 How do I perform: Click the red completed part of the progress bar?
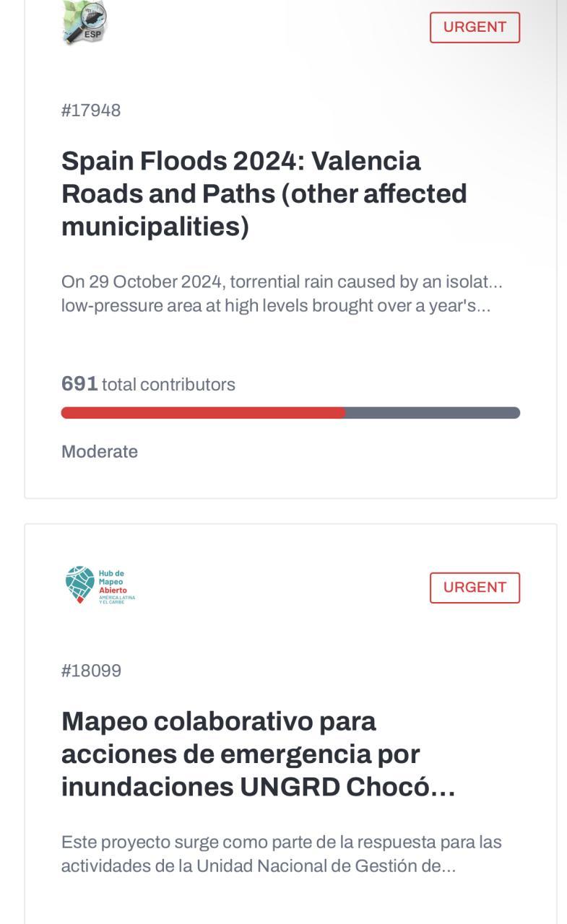(x=202, y=413)
